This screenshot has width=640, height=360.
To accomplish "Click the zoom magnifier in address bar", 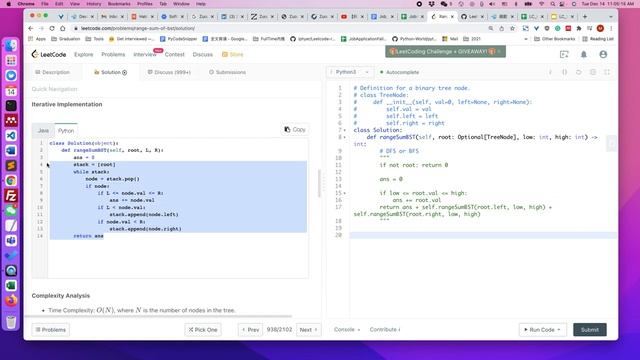I will click(x=491, y=28).
